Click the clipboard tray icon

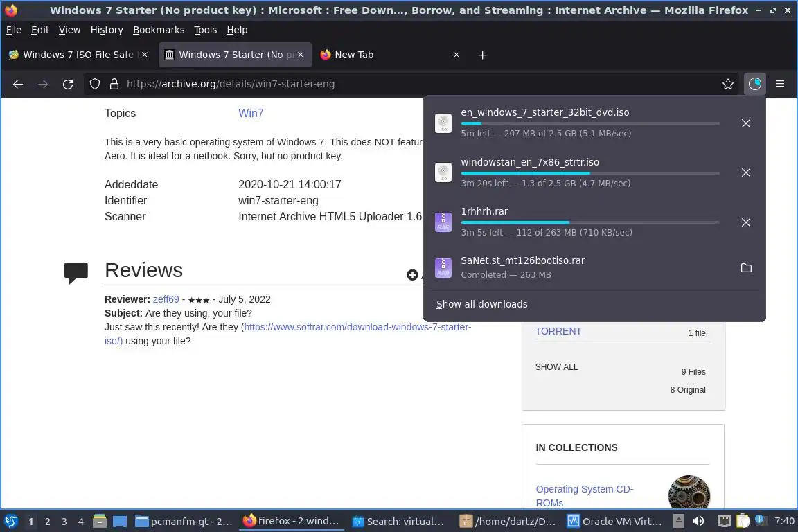[x=743, y=521]
